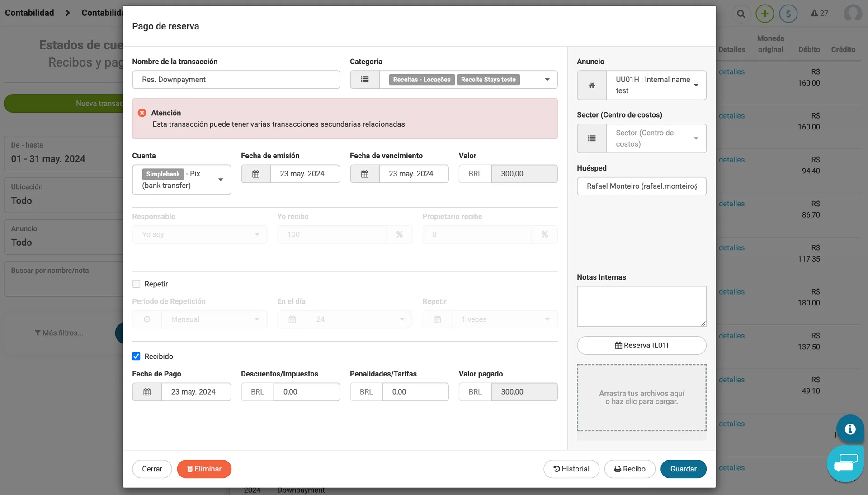
Task: Open the chat support bubble
Action: [845, 463]
